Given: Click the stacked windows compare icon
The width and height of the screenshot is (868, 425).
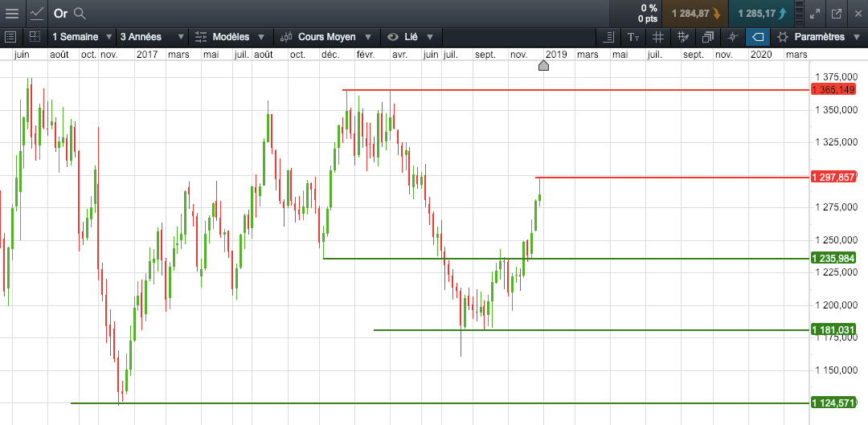Looking at the screenshot, I should (x=708, y=37).
